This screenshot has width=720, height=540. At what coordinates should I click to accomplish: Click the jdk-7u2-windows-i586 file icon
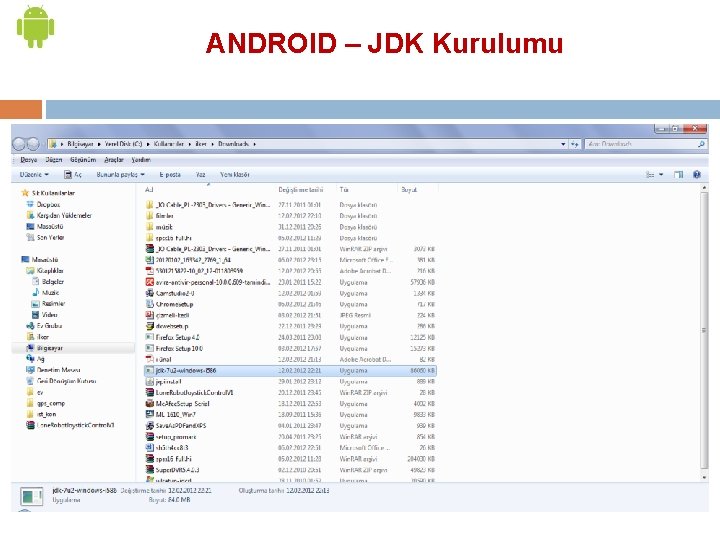click(150, 371)
